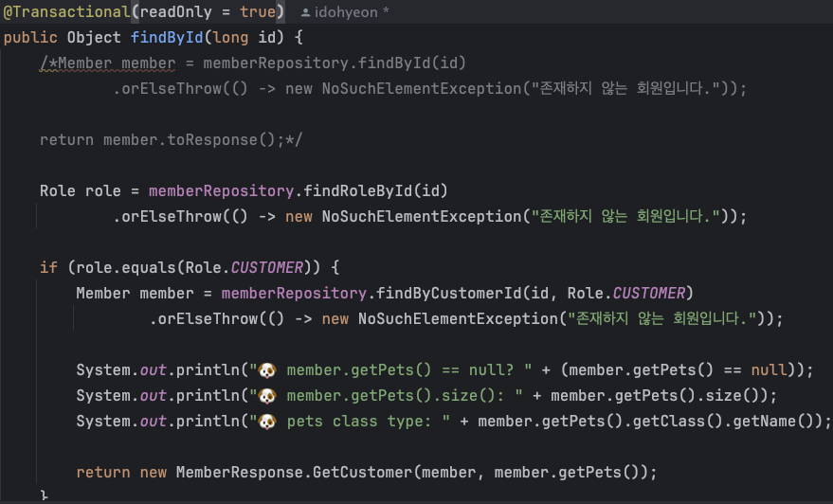
Task: Click getClass().getName() call
Action: (x=724, y=422)
